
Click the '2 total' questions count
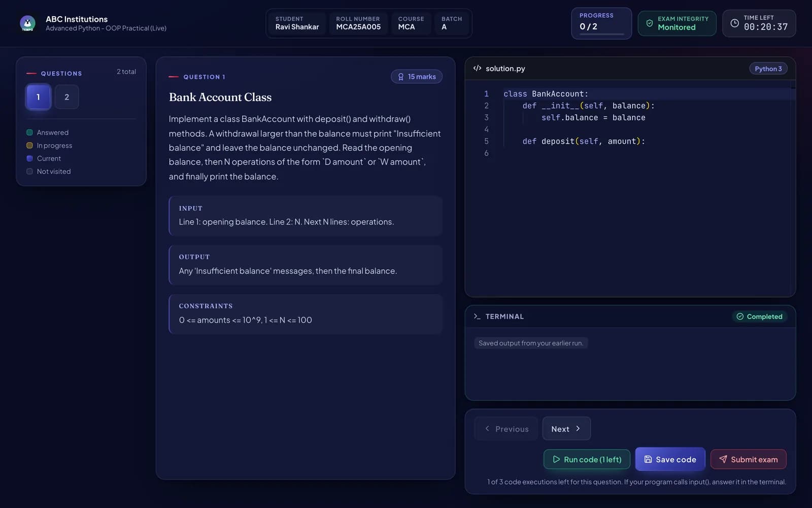[126, 72]
